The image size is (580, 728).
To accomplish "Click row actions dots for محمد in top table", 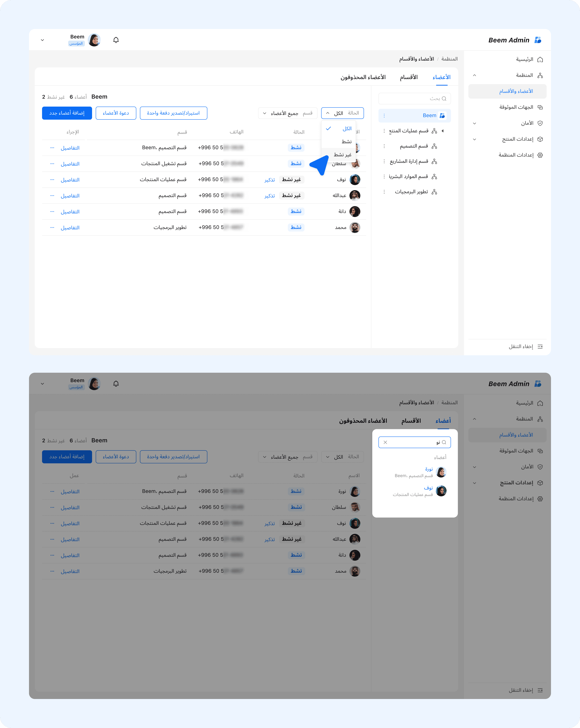I will pyautogui.click(x=52, y=227).
